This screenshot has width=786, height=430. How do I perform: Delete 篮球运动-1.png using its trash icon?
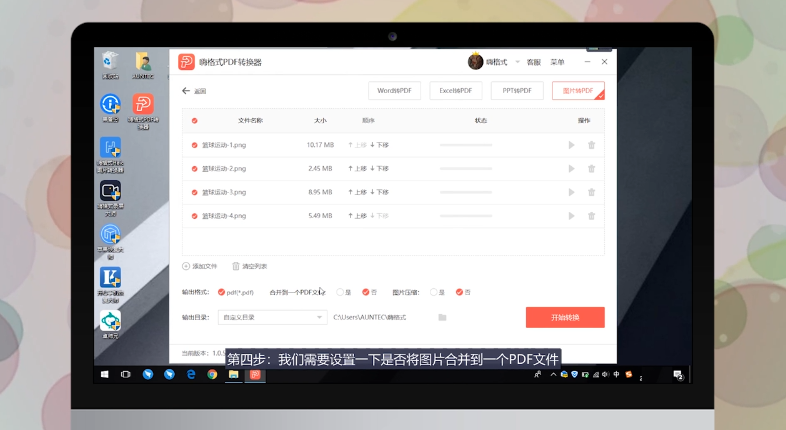592,145
